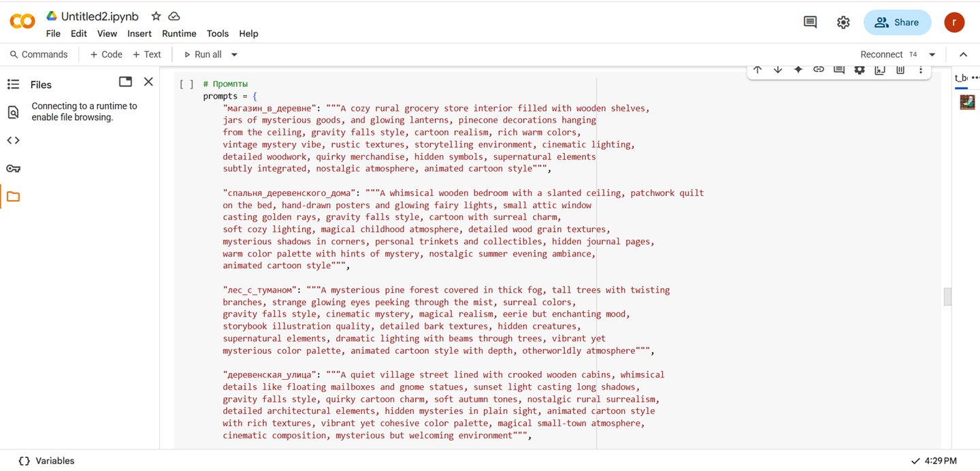This screenshot has height=471, width=980.
Task: Copy link to cell icon
Action: [819, 69]
